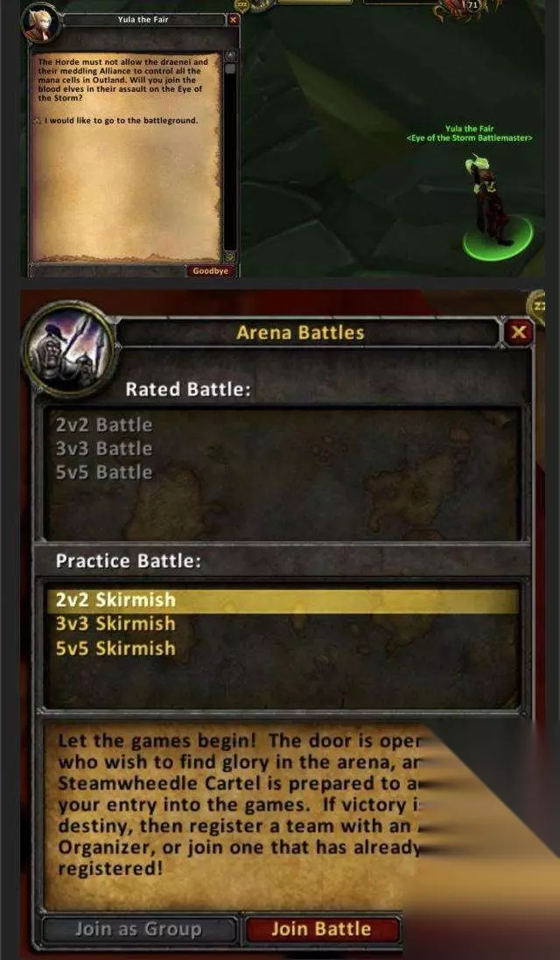Click Yula the Fair's portrait icon
The image size is (560, 960).
40,24
